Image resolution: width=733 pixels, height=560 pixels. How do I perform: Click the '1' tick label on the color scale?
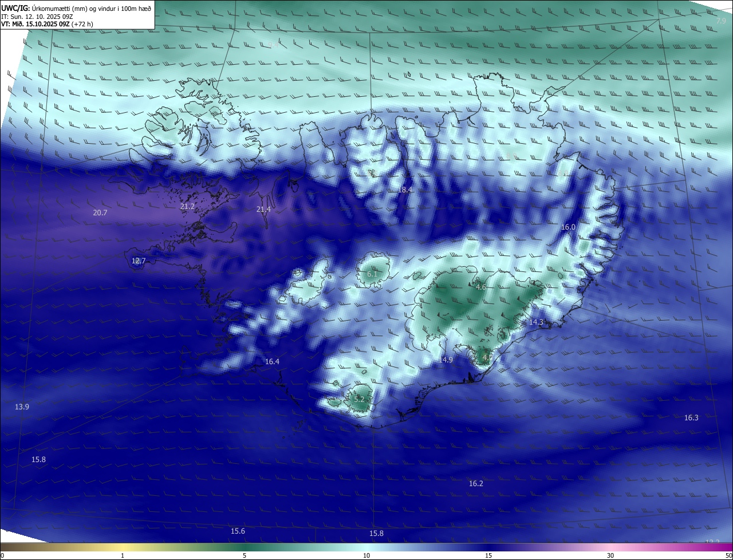123,555
